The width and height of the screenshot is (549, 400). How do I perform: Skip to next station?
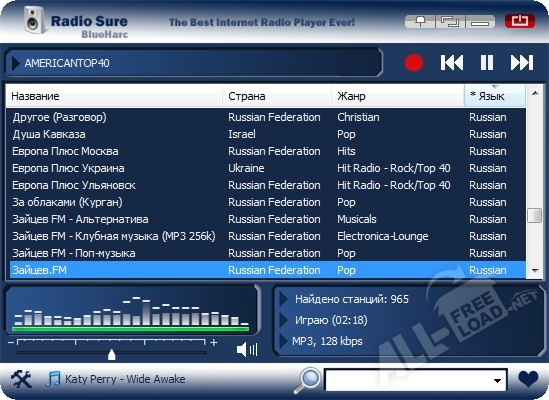tap(522, 63)
